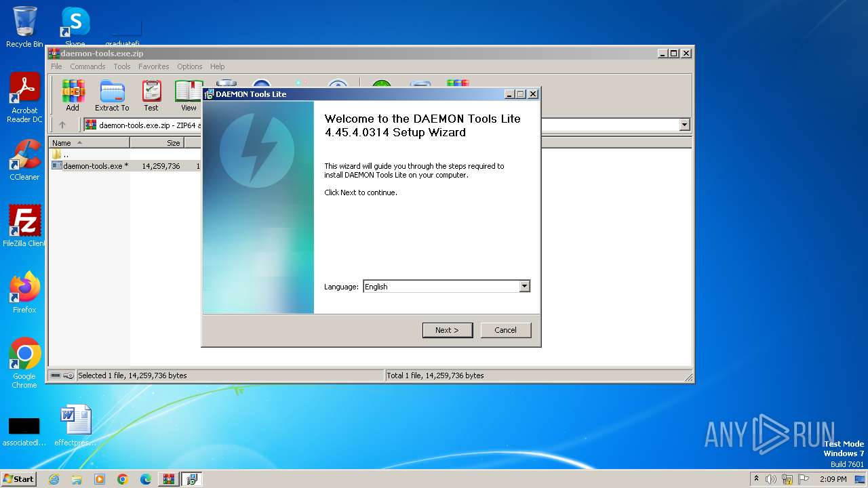Sort by Name column header
Viewport: 868px width, 488px height.
(90, 143)
